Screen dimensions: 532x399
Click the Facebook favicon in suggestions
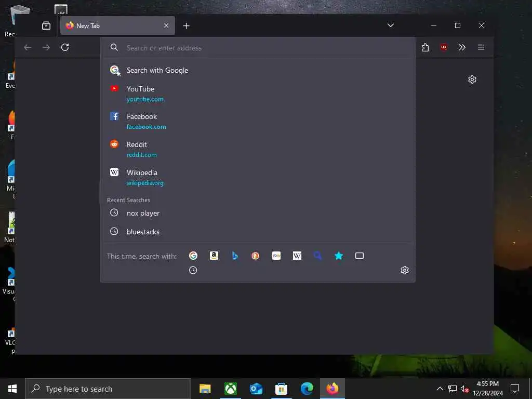114,116
